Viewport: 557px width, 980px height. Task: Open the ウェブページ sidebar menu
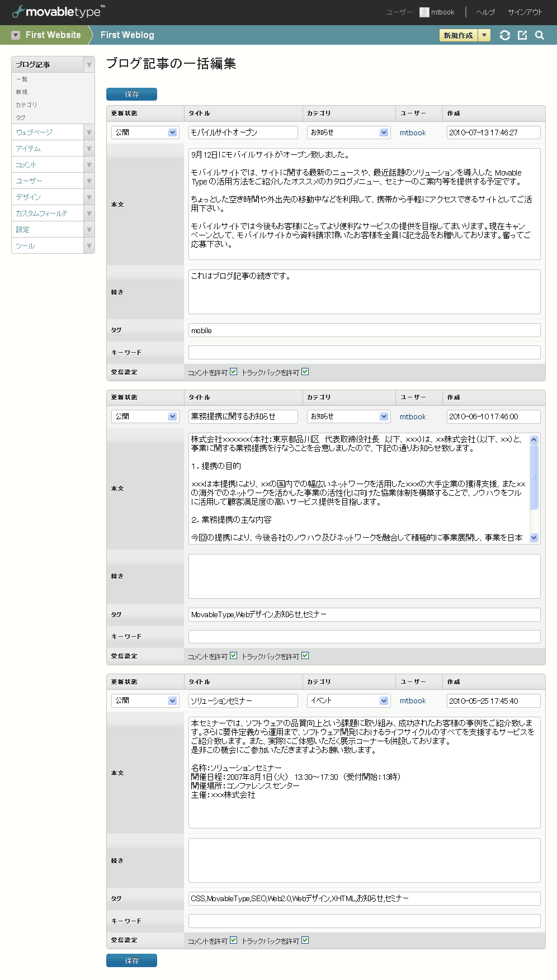click(x=34, y=132)
